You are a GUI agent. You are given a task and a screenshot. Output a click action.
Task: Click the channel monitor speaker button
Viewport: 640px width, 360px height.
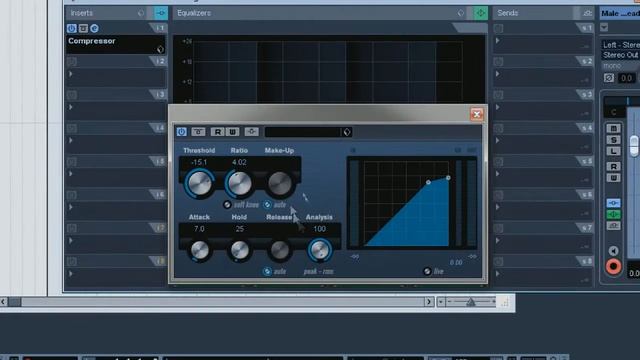click(613, 251)
